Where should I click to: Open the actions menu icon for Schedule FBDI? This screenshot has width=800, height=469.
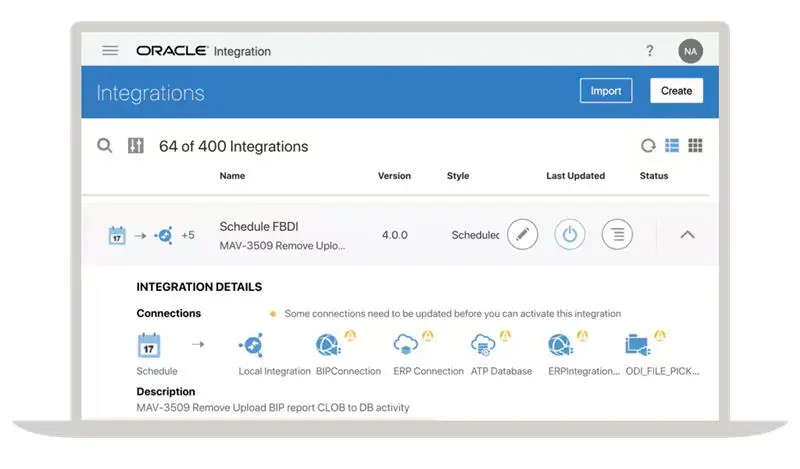pyautogui.click(x=617, y=234)
